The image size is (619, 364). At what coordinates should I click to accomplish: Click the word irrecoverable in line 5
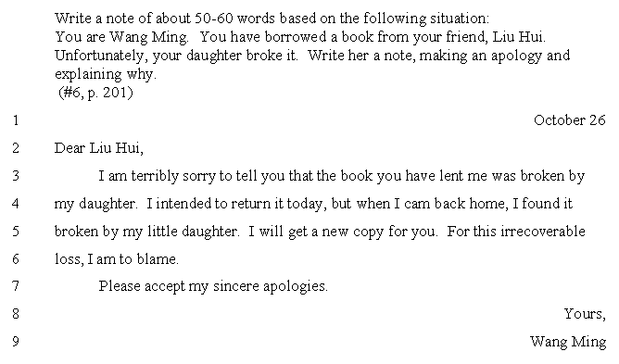point(542,231)
